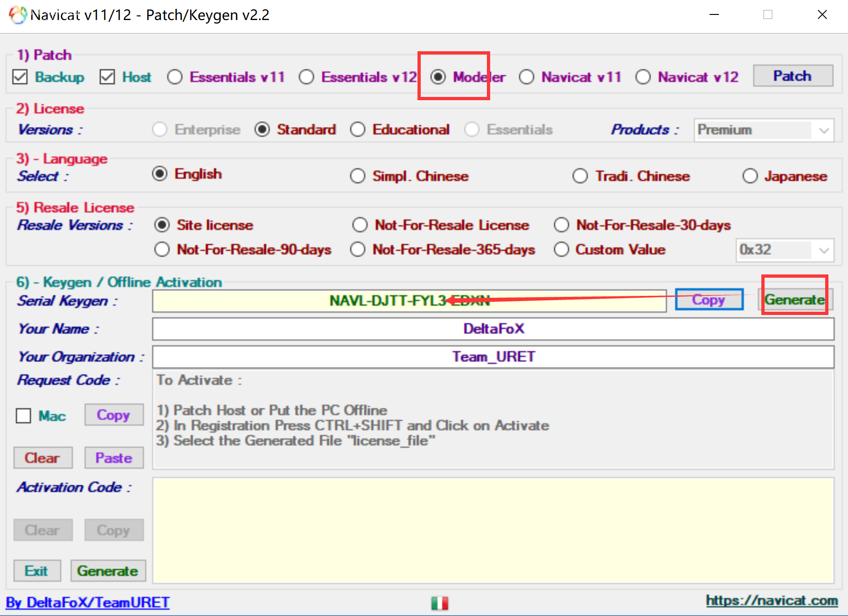Select Navicat v11 radio button
The width and height of the screenshot is (848, 616).
(x=527, y=77)
